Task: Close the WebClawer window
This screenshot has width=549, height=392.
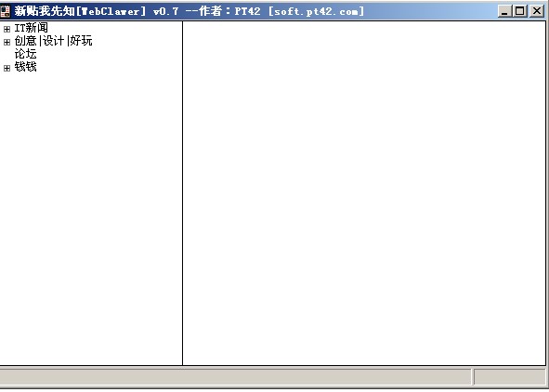Action: 536,11
